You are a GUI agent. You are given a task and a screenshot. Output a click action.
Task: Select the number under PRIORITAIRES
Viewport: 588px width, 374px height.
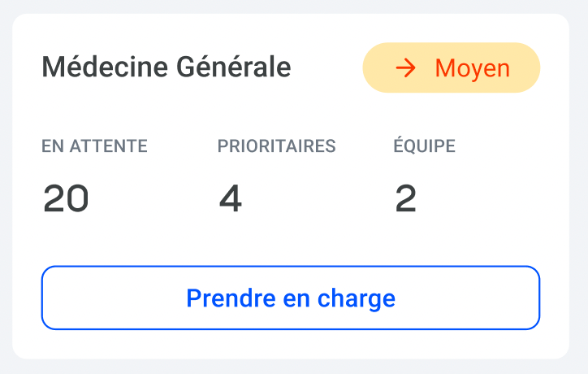tap(231, 199)
